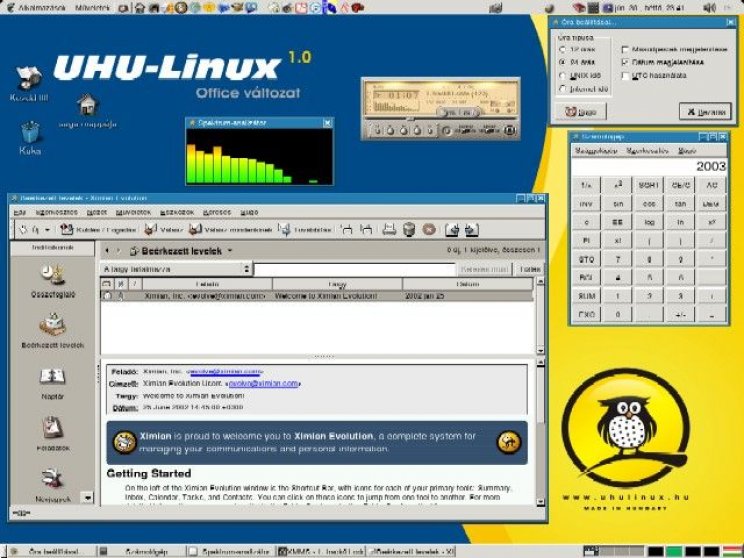Select the 24 órás radio button

pos(562,62)
